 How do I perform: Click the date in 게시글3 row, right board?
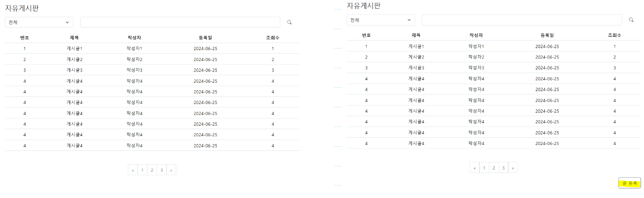tap(547, 68)
